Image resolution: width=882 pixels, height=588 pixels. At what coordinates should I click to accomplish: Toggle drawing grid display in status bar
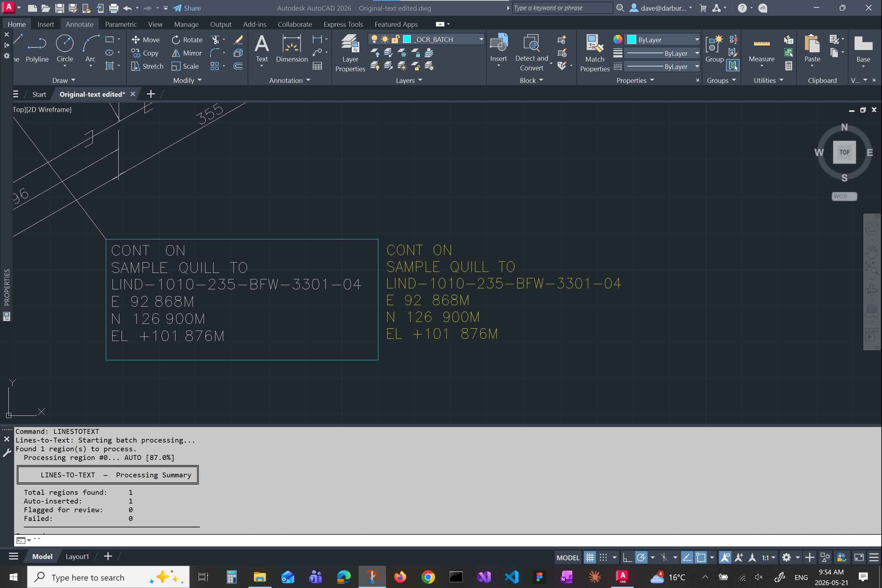click(590, 558)
